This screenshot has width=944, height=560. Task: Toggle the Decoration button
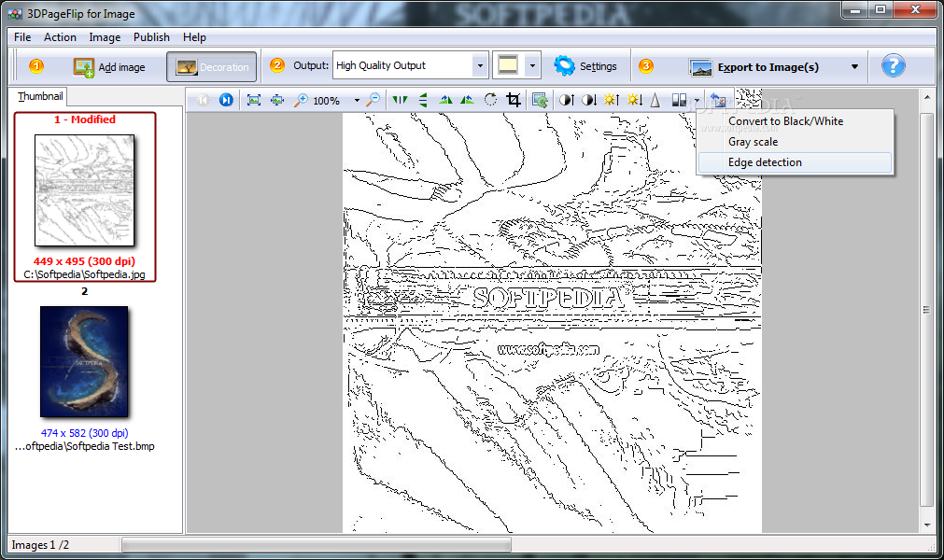(x=211, y=67)
